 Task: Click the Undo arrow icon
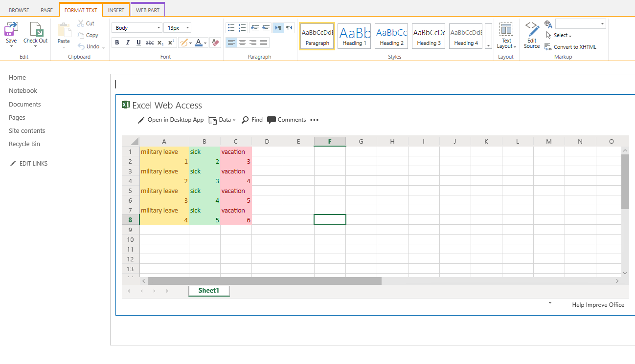pyautogui.click(x=81, y=46)
